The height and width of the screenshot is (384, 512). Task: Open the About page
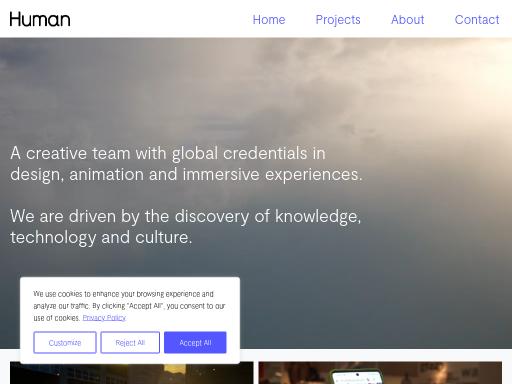point(407,20)
